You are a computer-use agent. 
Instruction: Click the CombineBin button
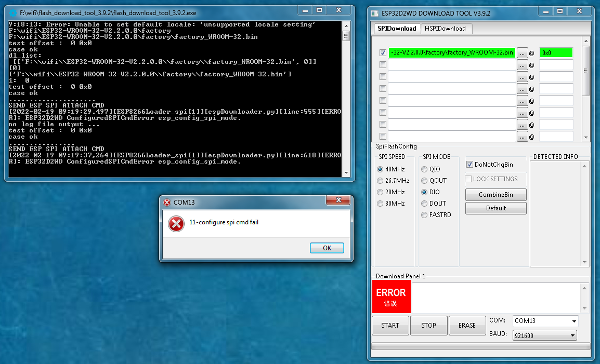click(496, 195)
